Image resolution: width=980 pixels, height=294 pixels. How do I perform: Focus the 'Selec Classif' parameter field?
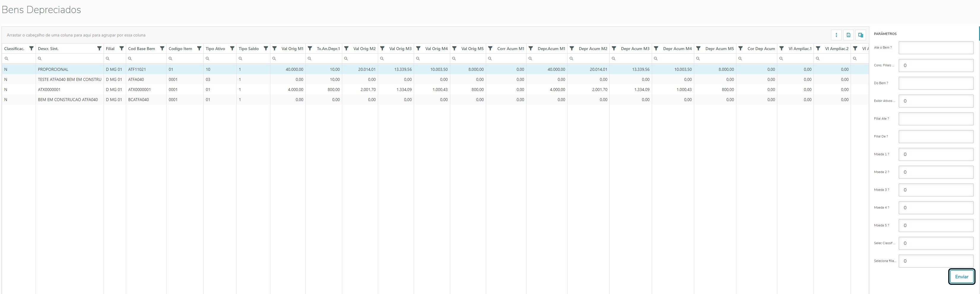click(x=936, y=243)
